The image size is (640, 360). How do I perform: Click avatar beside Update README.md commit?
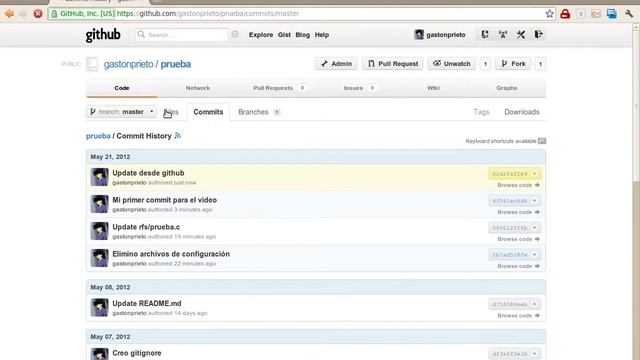(x=99, y=307)
